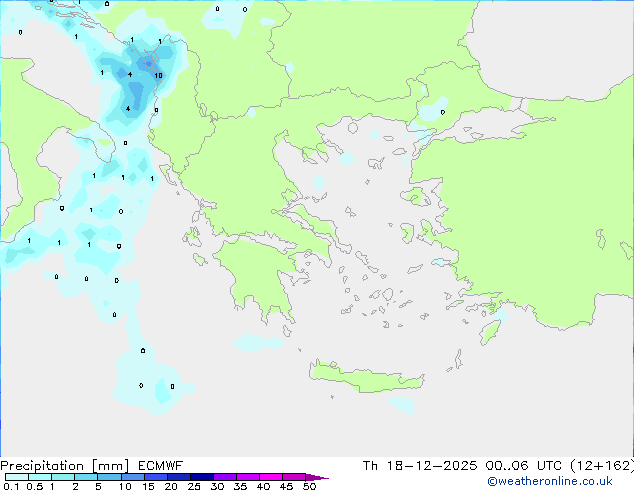The height and width of the screenshot is (490, 634).
Task: Pick the 5–10 mm legend color swatch
Action: tap(109, 477)
